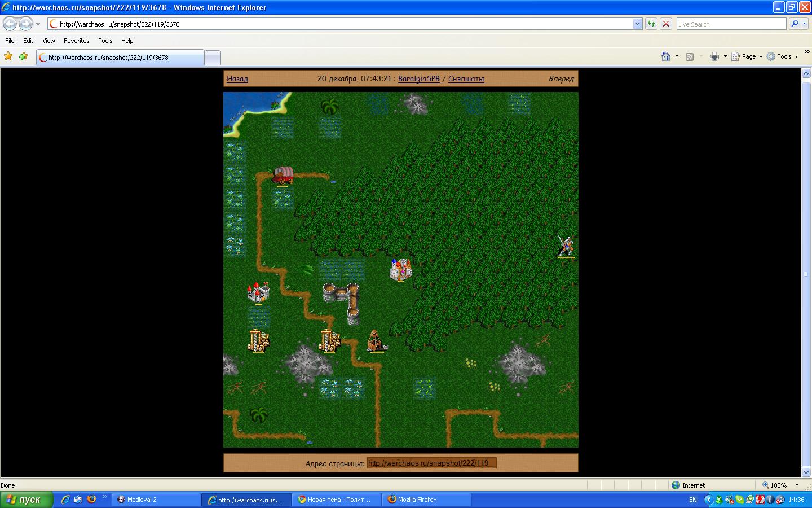Select the red-roofed castle on map
This screenshot has height=508, width=812.
pyautogui.click(x=258, y=293)
